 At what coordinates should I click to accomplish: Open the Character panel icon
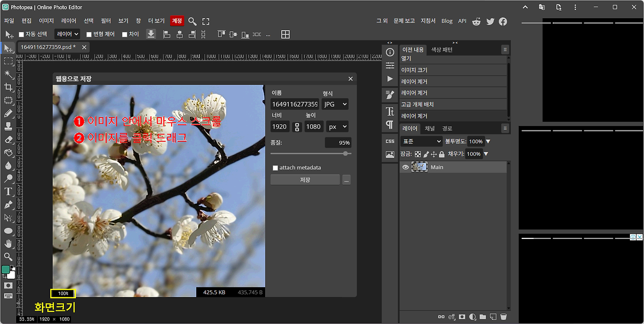390,111
